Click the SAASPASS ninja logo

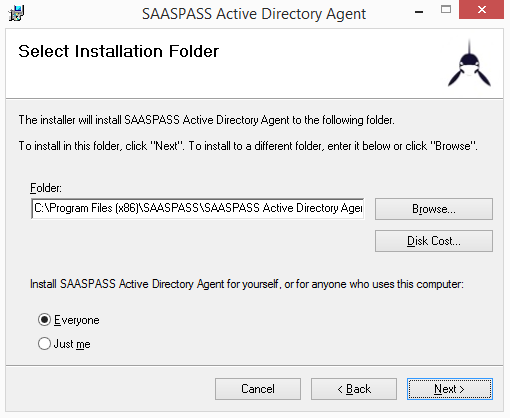pyautogui.click(x=469, y=64)
